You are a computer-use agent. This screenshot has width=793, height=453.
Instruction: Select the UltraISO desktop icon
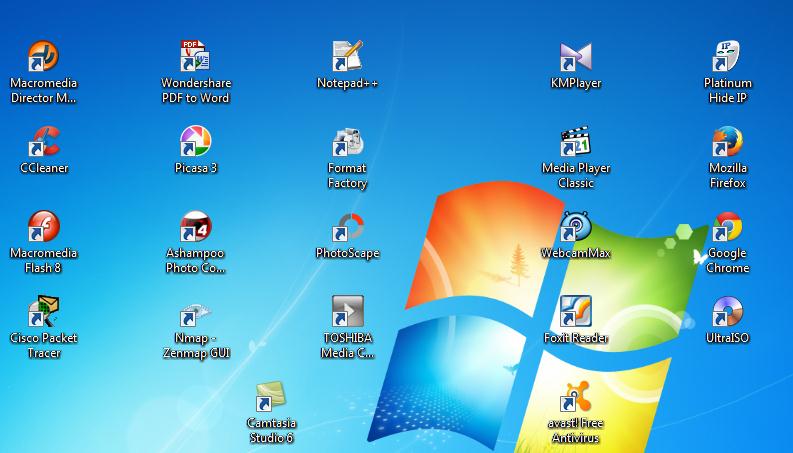(727, 310)
